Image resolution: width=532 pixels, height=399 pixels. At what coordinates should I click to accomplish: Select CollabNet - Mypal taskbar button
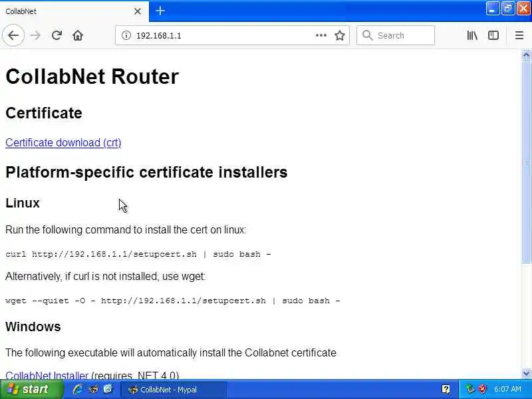coord(174,390)
